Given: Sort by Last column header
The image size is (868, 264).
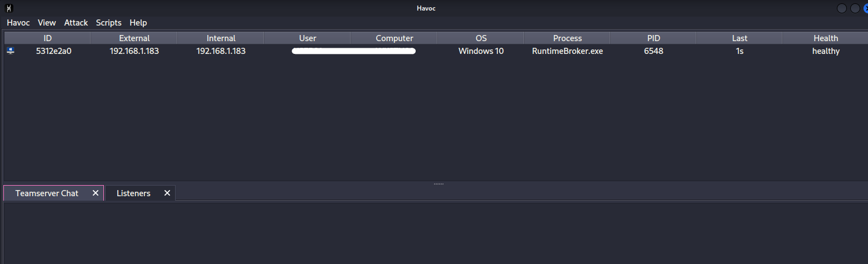Looking at the screenshot, I should pyautogui.click(x=740, y=38).
